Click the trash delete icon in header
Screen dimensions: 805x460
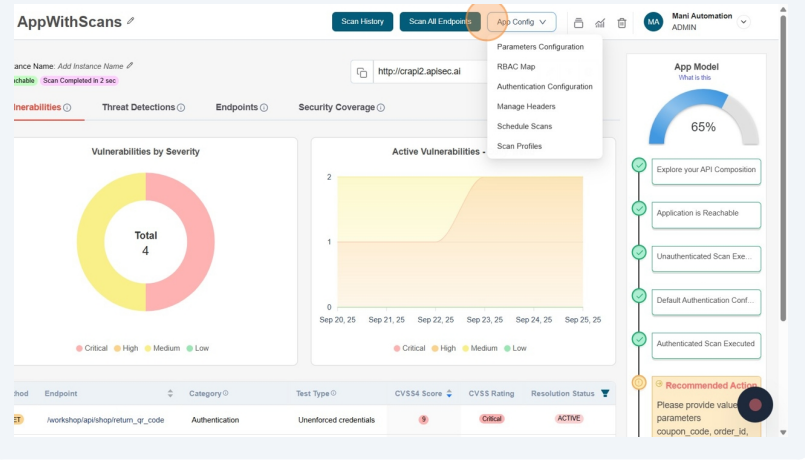click(x=622, y=22)
